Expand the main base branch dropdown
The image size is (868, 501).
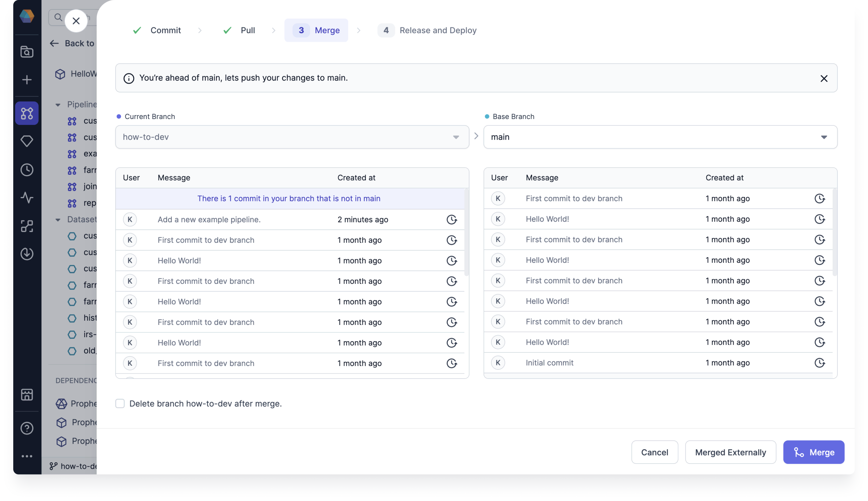pos(825,137)
